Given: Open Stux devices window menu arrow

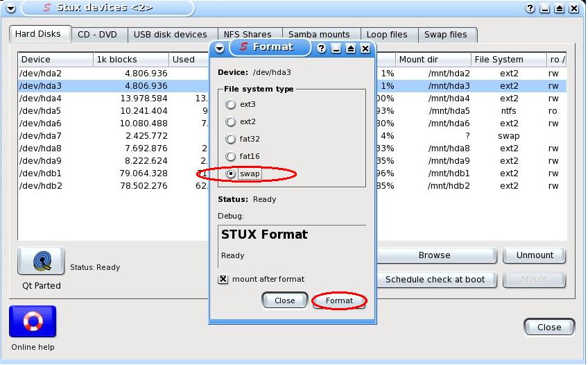Looking at the screenshot, I should (x=10, y=8).
